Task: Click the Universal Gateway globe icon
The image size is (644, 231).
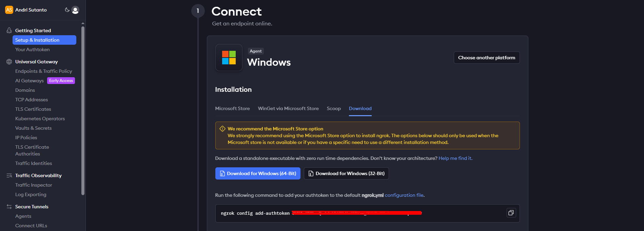Action: pos(9,62)
